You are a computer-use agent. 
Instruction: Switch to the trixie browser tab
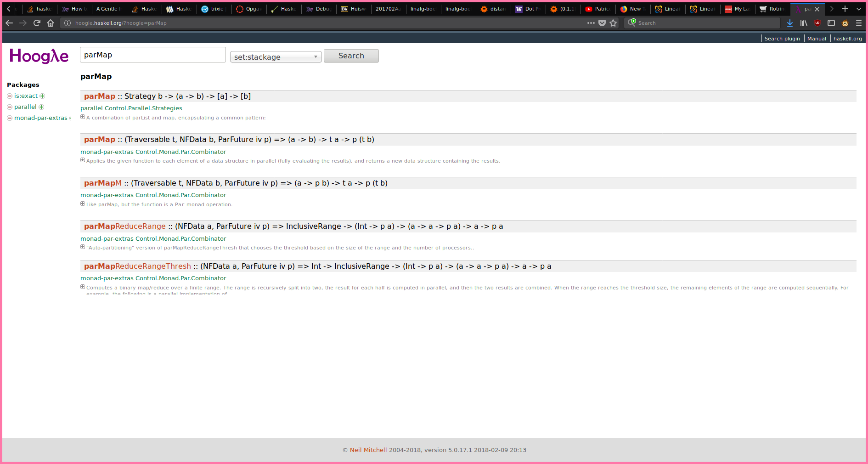point(214,9)
